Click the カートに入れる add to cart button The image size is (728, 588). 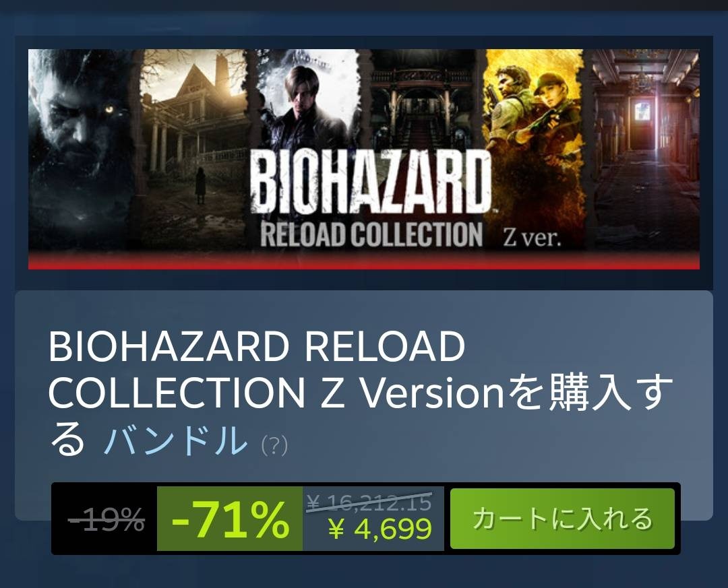[562, 519]
